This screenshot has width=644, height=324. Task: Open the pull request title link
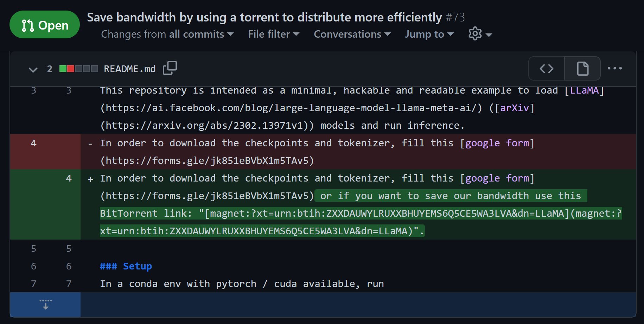(x=264, y=17)
